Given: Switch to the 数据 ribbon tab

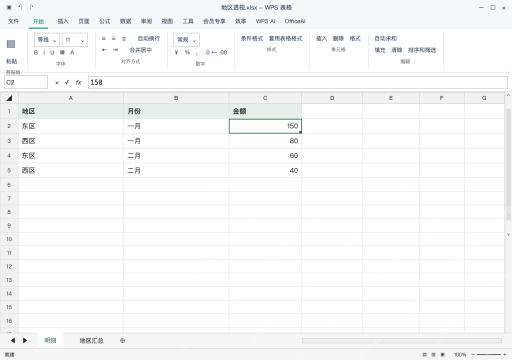Looking at the screenshot, I should click(x=125, y=21).
